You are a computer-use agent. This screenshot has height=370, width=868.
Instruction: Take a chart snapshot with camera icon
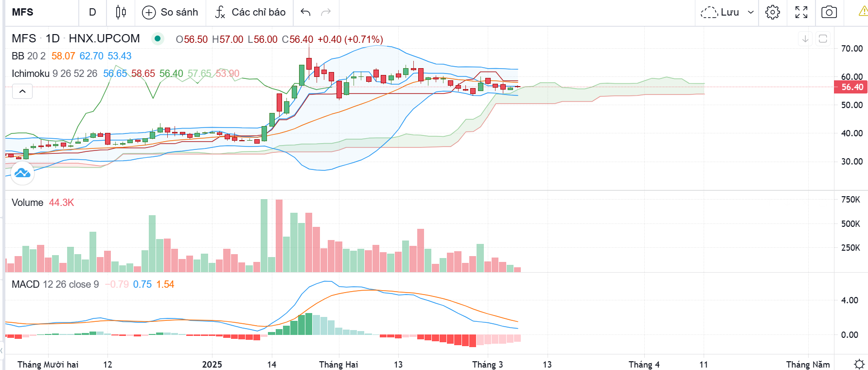coord(829,12)
